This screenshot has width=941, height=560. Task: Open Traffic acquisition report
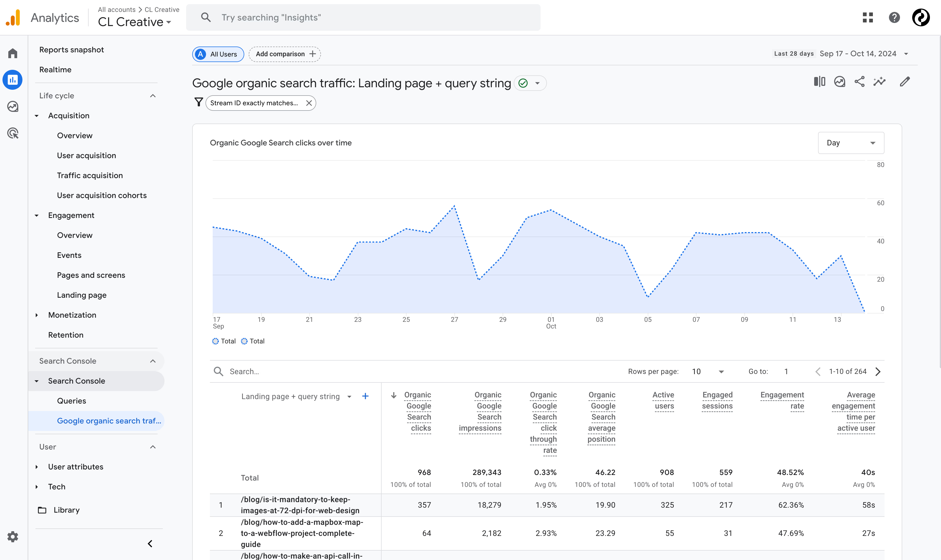click(x=90, y=176)
